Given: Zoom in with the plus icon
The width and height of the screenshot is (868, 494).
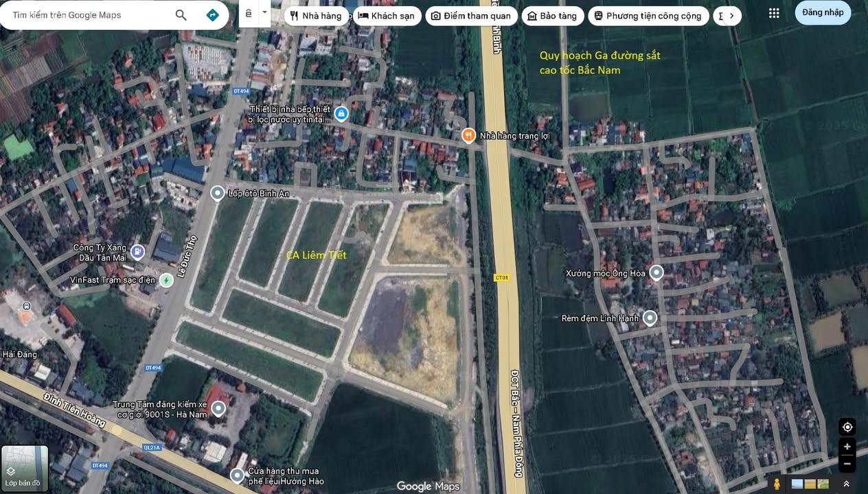Looking at the screenshot, I should pos(847,446).
